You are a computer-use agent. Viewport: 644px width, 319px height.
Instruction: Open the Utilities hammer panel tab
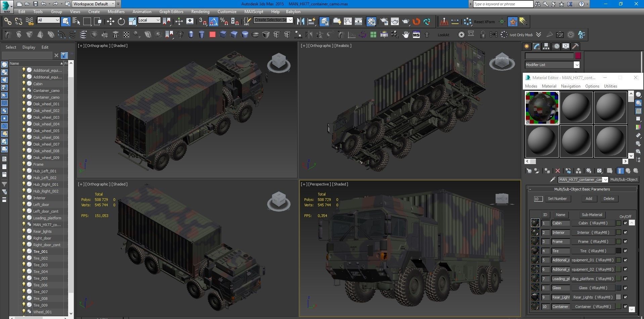[576, 46]
